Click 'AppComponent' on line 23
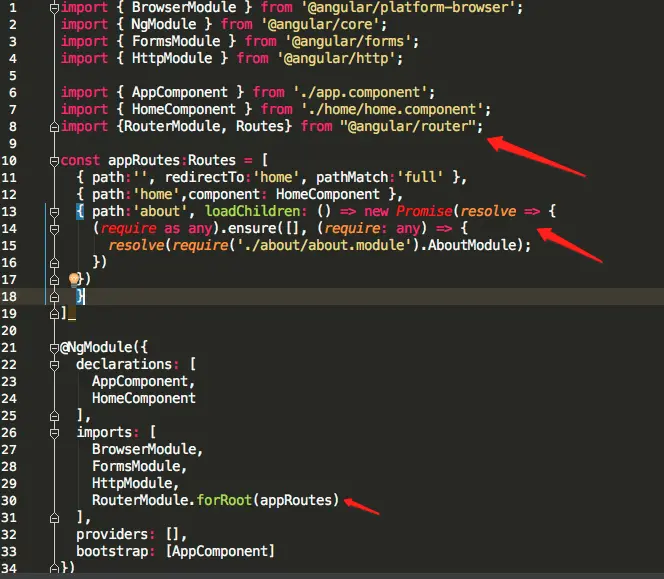 click(x=140, y=381)
